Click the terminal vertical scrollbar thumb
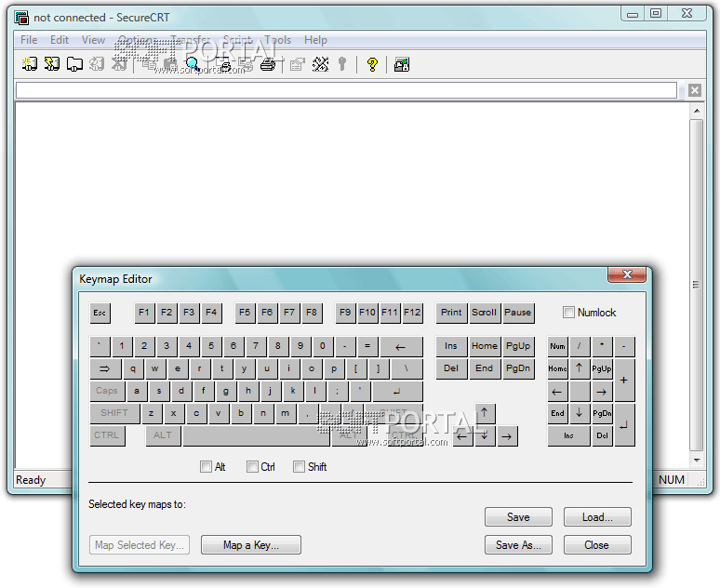Viewport: 720px width, 588px height. pos(697,285)
